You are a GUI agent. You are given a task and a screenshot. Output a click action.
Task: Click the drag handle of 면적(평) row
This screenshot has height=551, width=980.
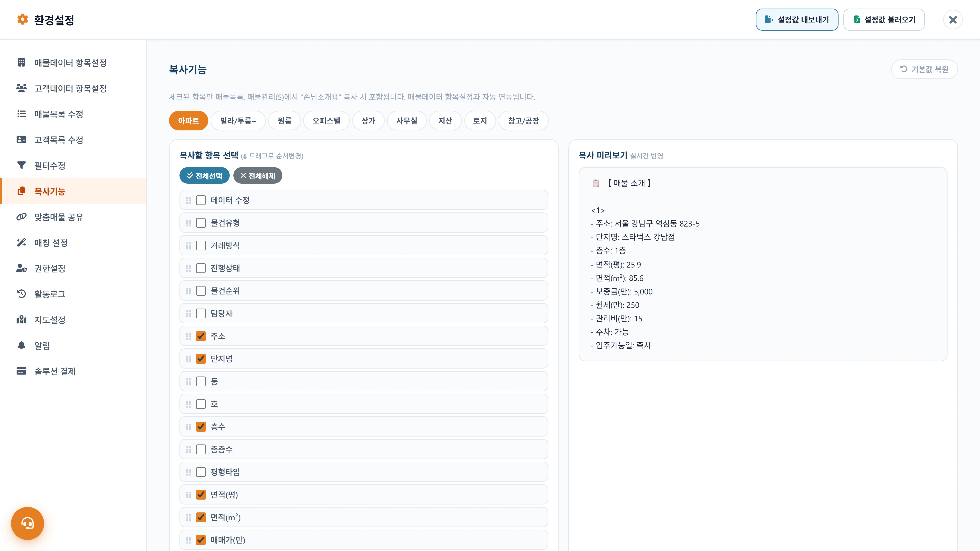[x=188, y=495]
